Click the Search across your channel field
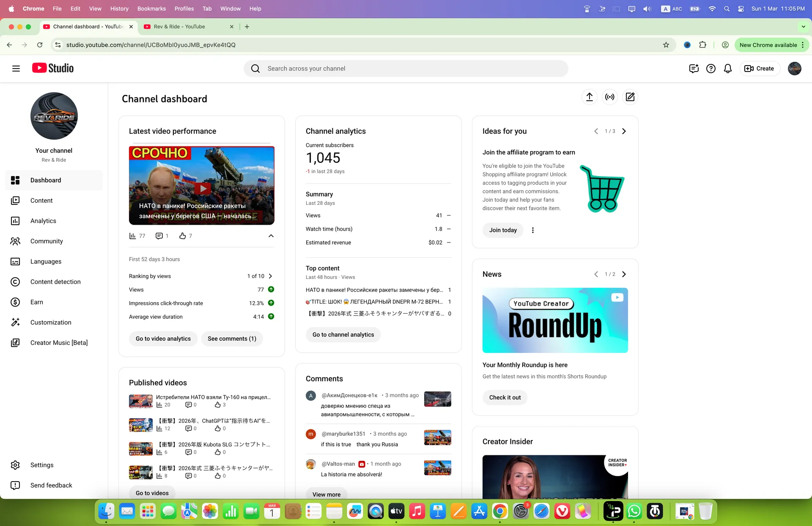The image size is (812, 526). (406, 69)
